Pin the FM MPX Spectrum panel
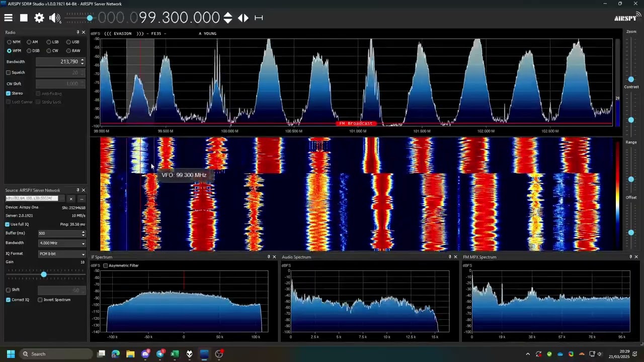The height and width of the screenshot is (362, 644). click(630, 257)
